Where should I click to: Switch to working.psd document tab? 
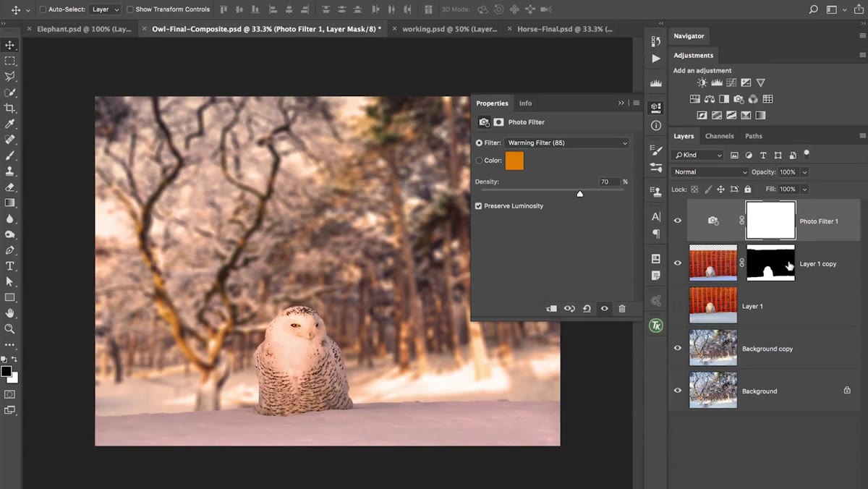pyautogui.click(x=449, y=29)
